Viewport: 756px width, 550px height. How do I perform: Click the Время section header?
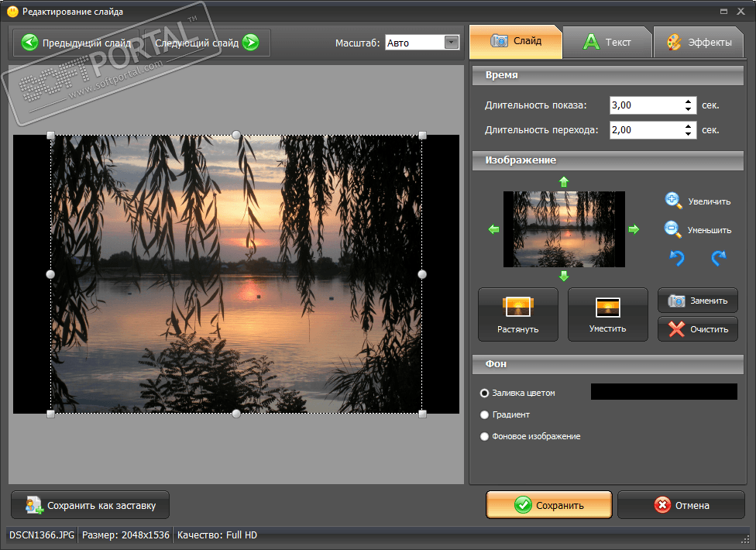tap(607, 76)
